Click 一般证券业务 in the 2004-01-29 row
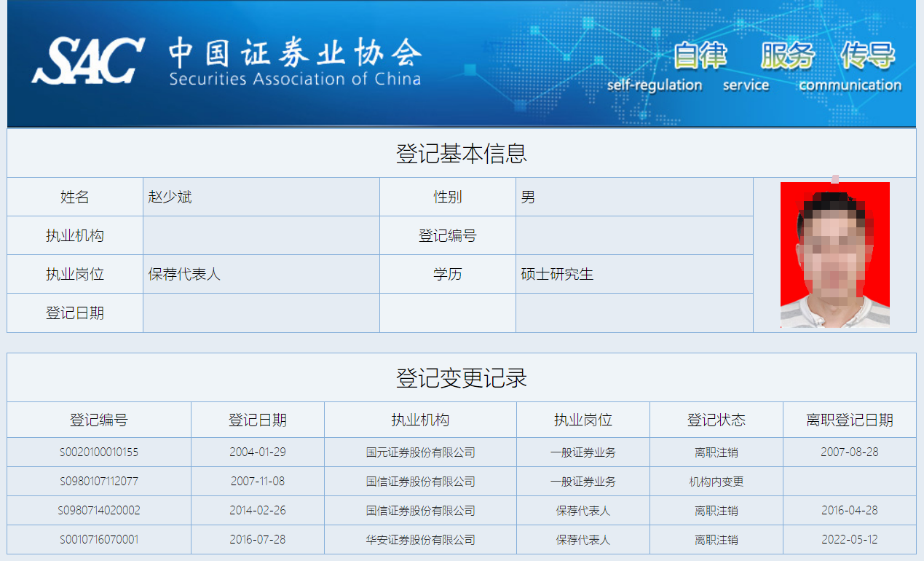 [x=583, y=452]
